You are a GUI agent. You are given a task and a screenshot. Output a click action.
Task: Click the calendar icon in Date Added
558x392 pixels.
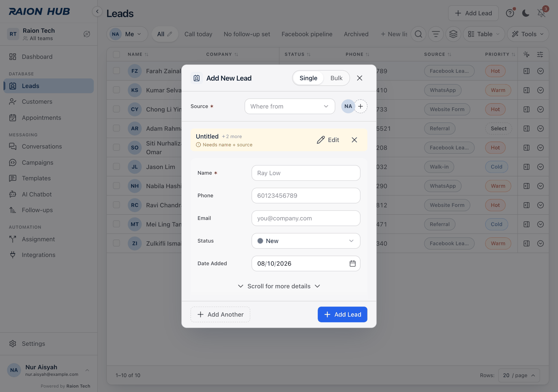coord(353,263)
